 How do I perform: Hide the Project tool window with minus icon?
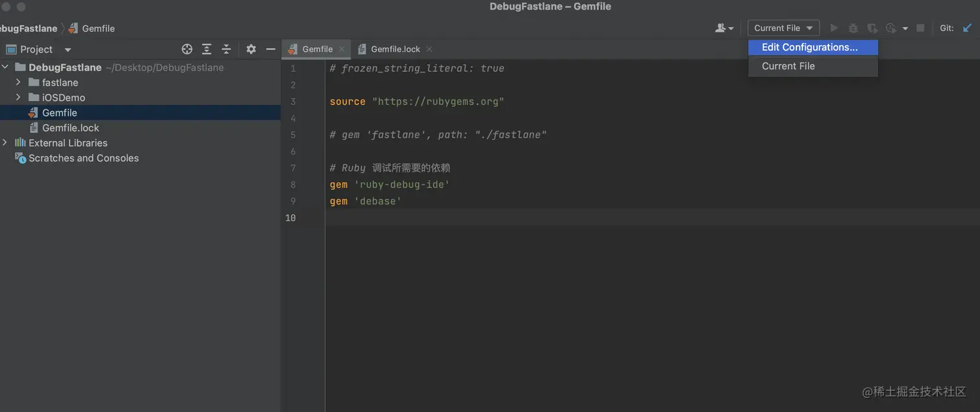tap(270, 49)
